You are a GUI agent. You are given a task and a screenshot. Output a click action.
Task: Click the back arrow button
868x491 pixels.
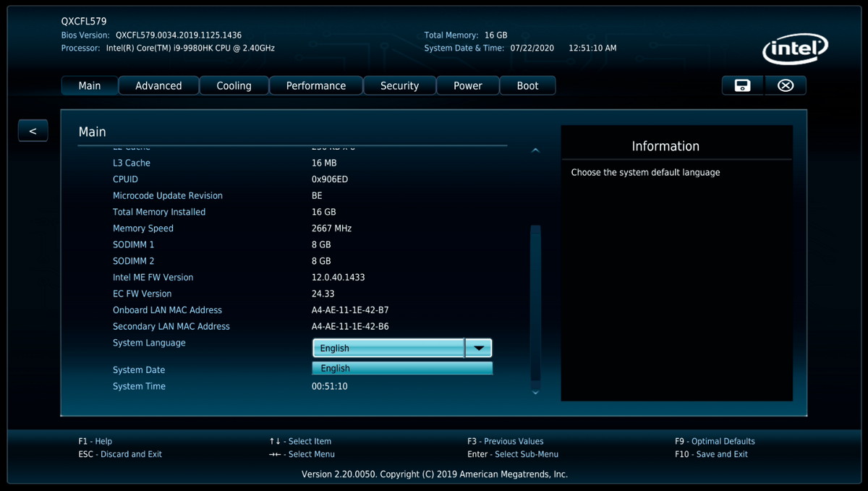(33, 130)
